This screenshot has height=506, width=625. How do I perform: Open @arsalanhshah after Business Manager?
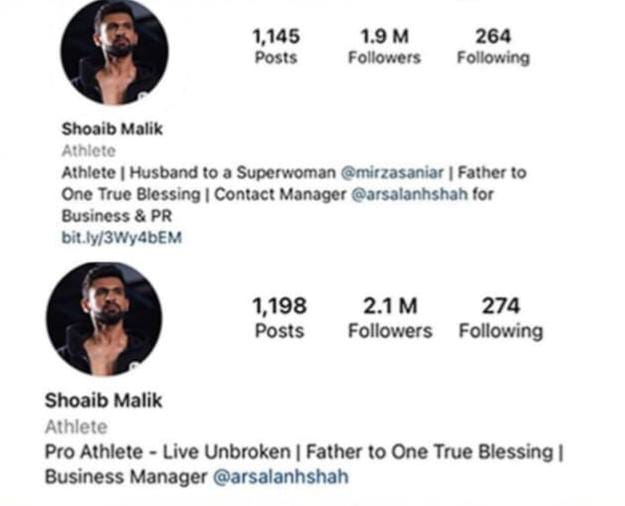[x=281, y=477]
